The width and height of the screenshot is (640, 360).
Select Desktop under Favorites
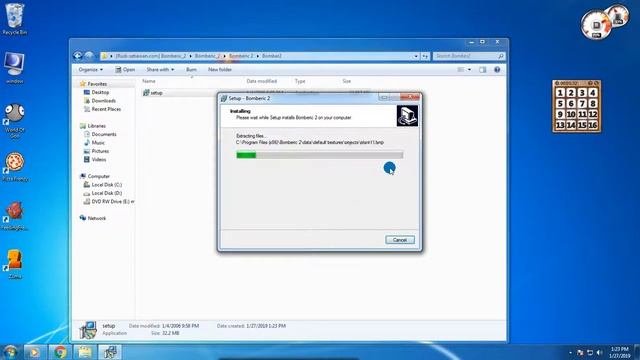pos(100,92)
